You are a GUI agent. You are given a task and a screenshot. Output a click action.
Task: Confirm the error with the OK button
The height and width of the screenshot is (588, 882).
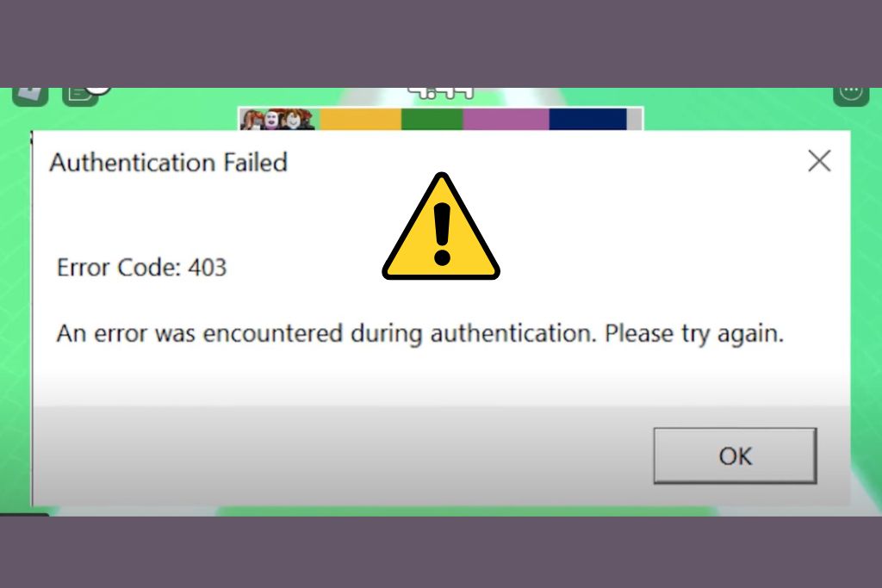735,455
